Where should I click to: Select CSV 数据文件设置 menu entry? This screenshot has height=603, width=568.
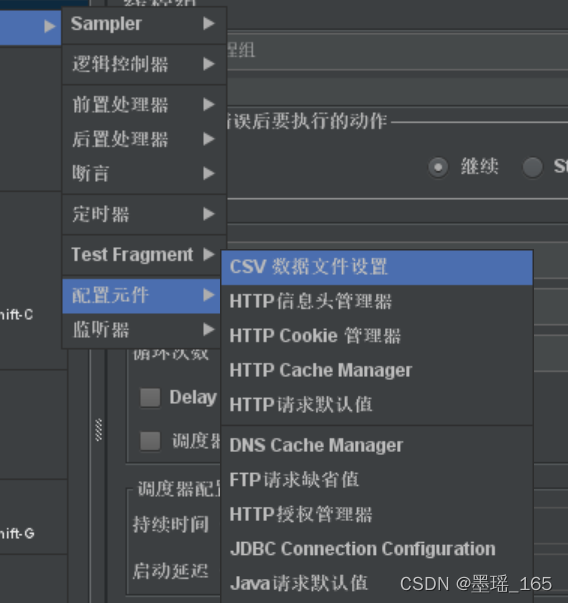click(377, 267)
